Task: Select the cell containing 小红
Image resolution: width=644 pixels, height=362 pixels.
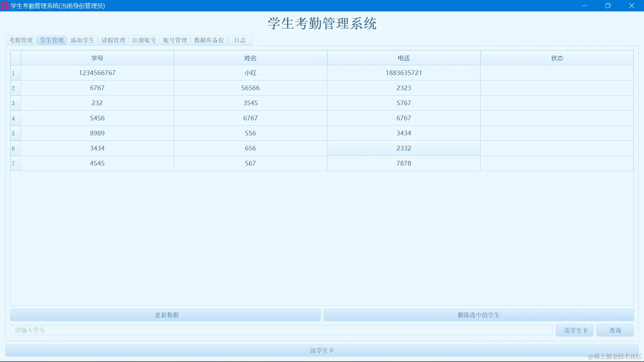Action: [x=250, y=73]
